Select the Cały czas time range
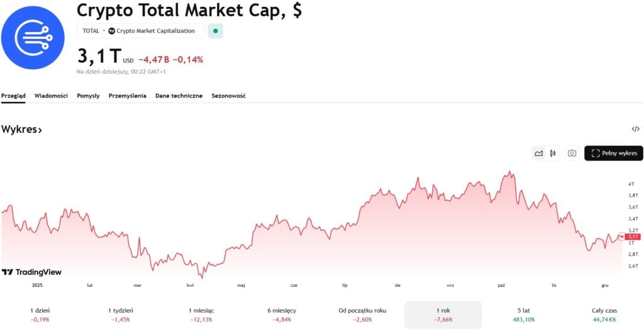 (604, 315)
